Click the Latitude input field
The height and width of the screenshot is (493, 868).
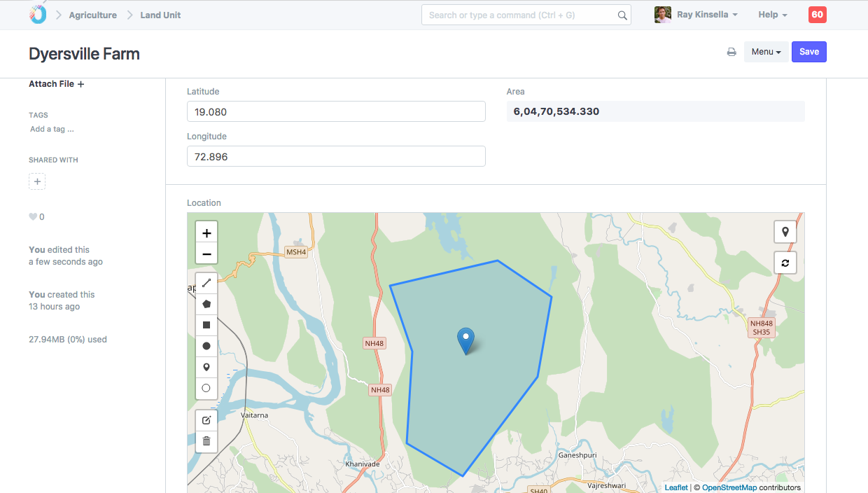point(336,111)
